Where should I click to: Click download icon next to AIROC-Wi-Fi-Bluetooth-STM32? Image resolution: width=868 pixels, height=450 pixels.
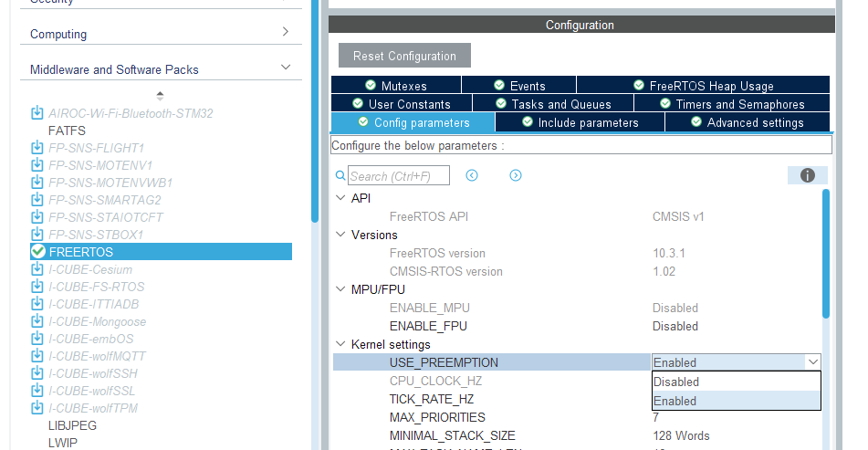(x=37, y=113)
